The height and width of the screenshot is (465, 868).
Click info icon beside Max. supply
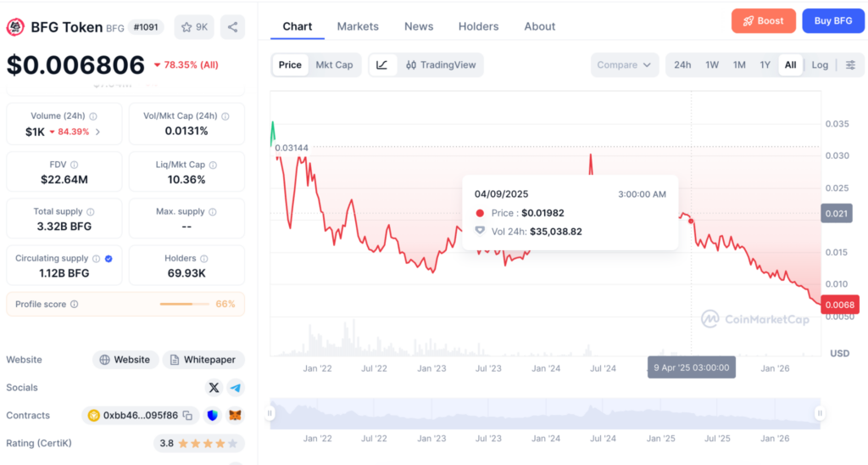[213, 212]
